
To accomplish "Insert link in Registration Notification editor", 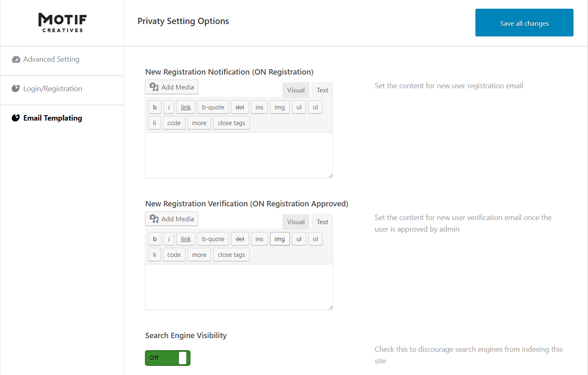I will [186, 107].
